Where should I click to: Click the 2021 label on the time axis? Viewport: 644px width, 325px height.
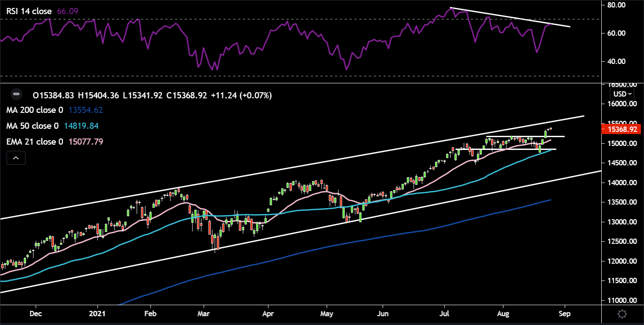tap(98, 314)
